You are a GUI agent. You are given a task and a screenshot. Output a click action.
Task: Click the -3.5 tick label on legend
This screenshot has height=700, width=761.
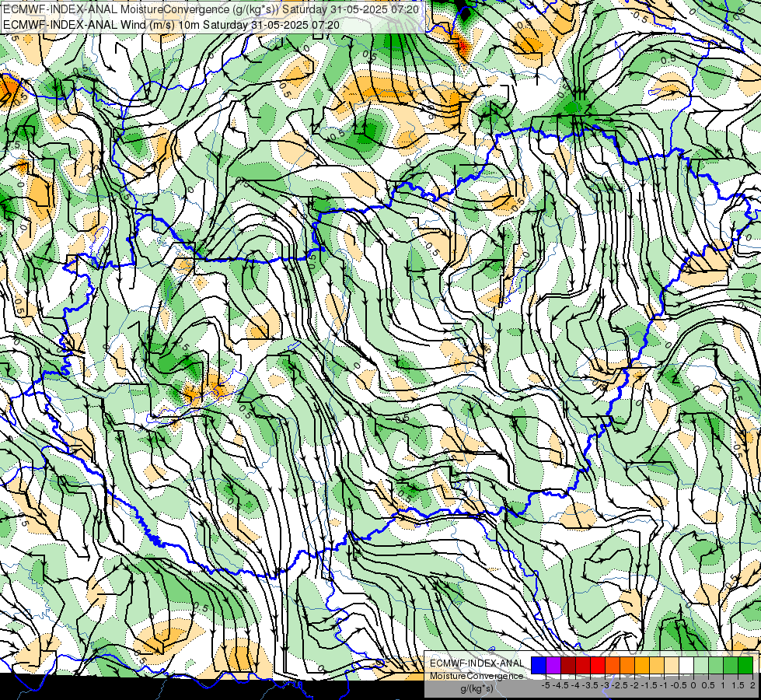point(590,685)
